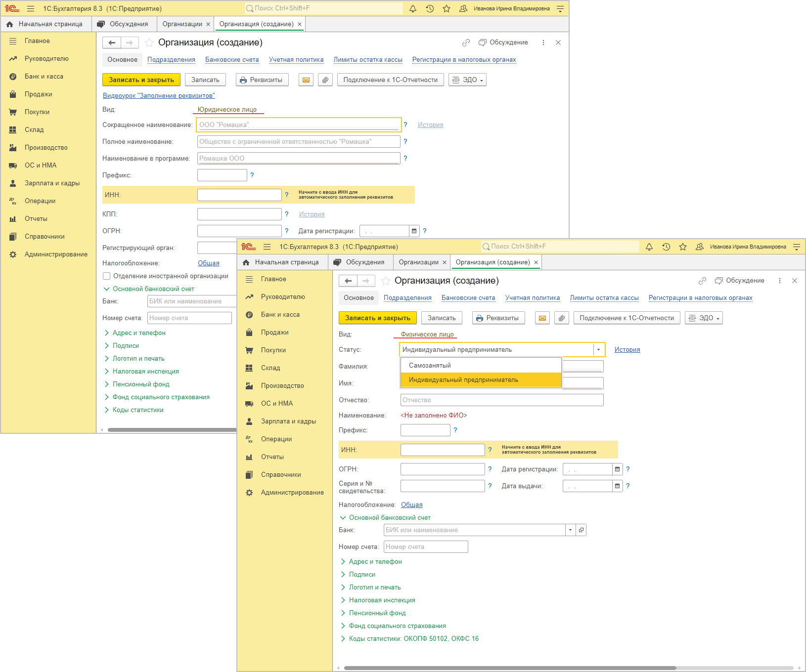Click Физическое лицо type link
The width and height of the screenshot is (806, 672).
[x=427, y=334]
